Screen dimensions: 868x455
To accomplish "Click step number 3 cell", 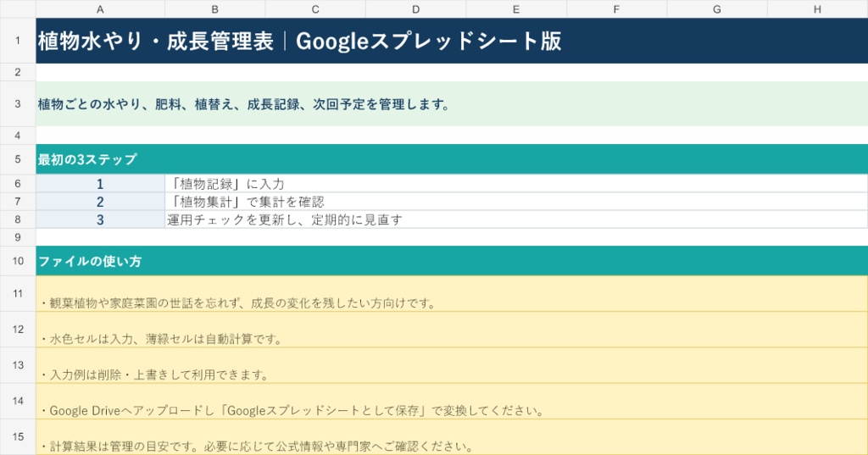I will tap(100, 219).
